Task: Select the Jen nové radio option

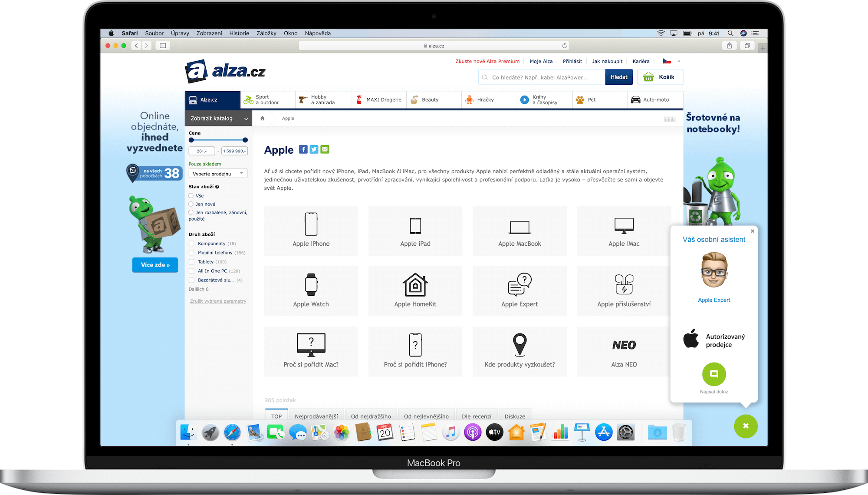Action: (191, 204)
